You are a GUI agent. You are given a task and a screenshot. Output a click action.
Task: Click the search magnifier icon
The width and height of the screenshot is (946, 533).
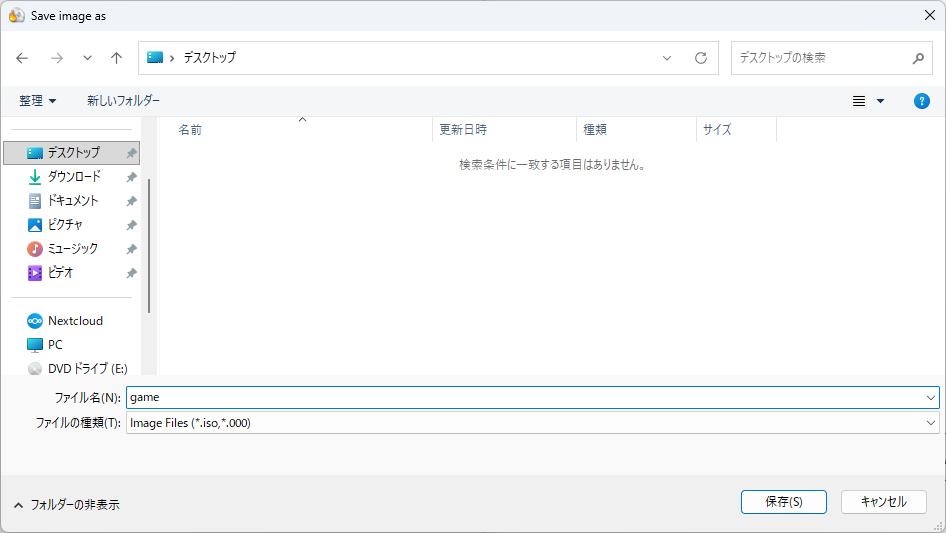pos(918,58)
